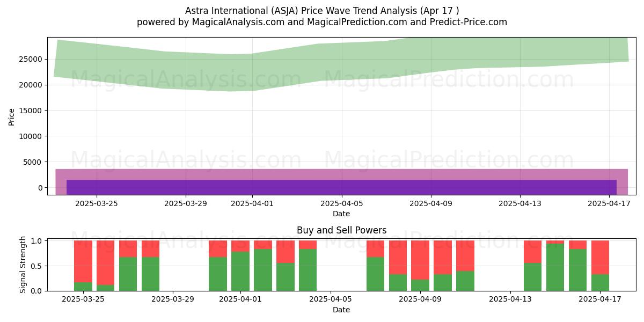Click the green portion of the 2025-04-01 bar

pyautogui.click(x=240, y=271)
